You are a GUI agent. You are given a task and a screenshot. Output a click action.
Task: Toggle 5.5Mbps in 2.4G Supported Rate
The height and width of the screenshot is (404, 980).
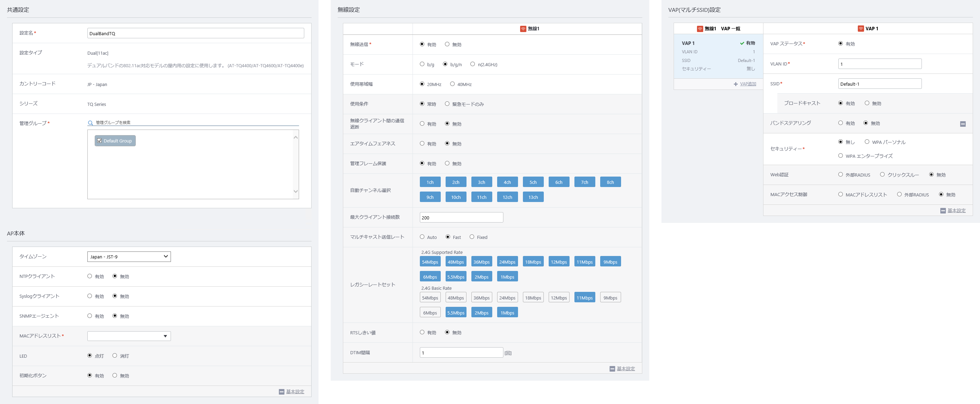(x=456, y=277)
